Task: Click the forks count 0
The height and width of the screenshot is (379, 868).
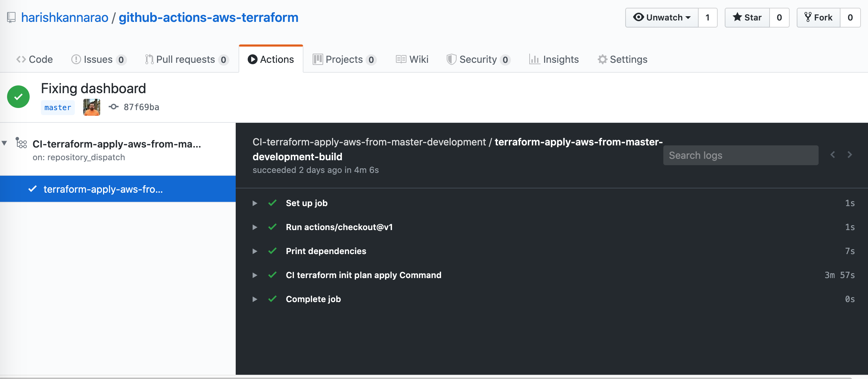Action: [x=850, y=17]
